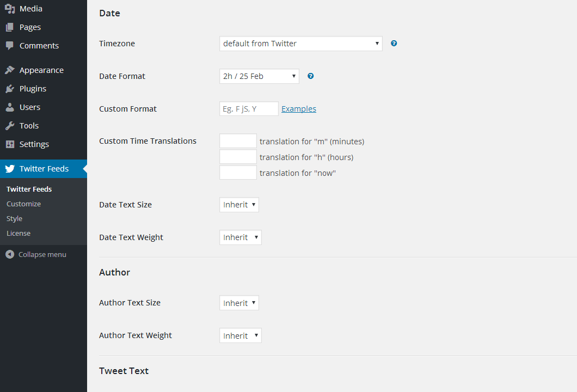This screenshot has width=577, height=392.
Task: Click the Twitter bird icon
Action: click(10, 169)
